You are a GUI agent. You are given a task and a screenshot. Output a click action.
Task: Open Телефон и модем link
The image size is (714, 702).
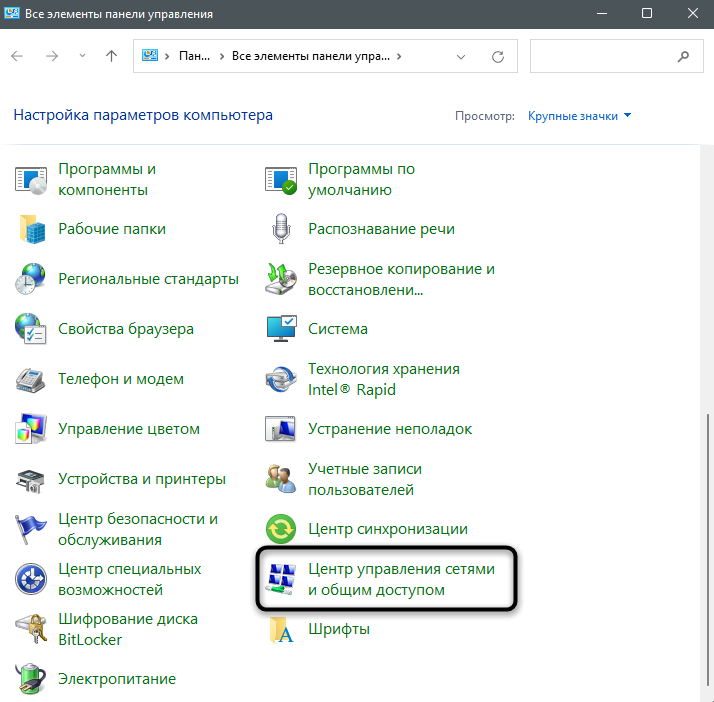(121, 379)
